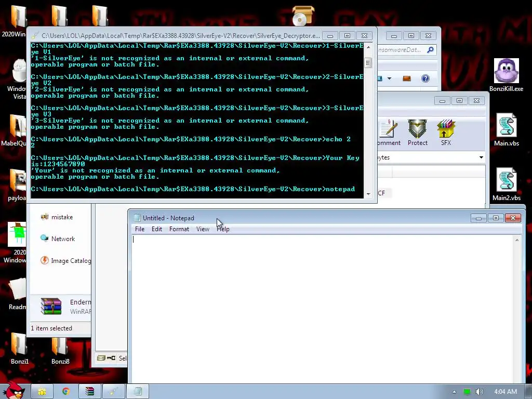This screenshot has width=532, height=399.
Task: Click the Notepad title bar icon
Action: tap(137, 218)
